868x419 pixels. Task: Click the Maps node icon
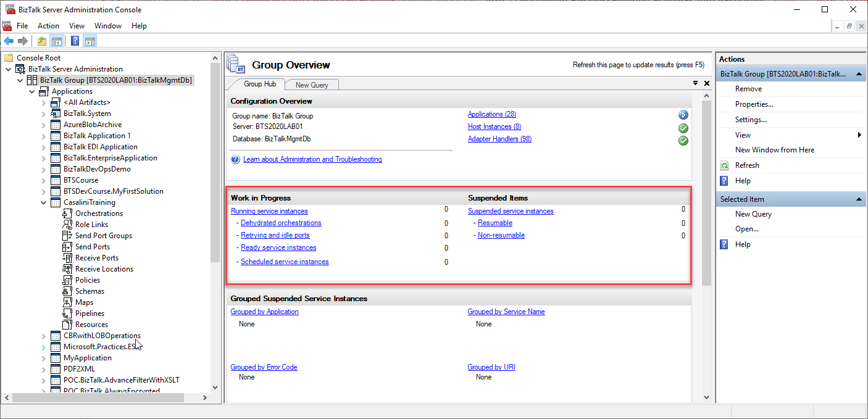[x=68, y=302]
